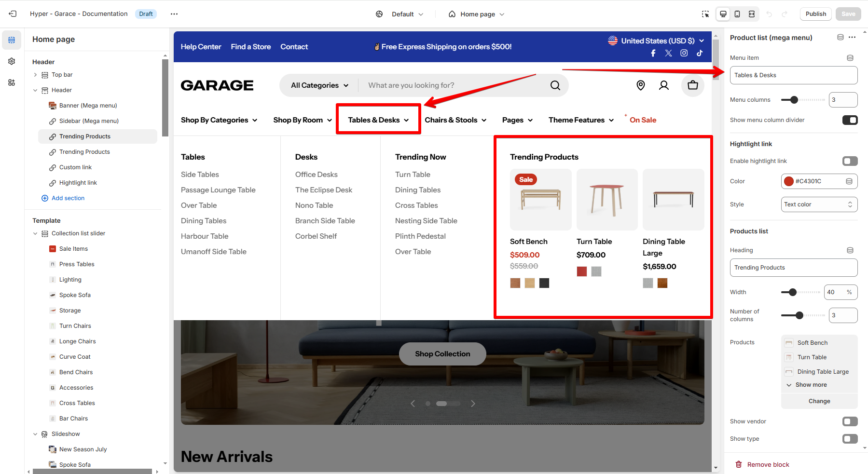Image resolution: width=868 pixels, height=474 pixels.
Task: Click Remove block
Action: 762,465
